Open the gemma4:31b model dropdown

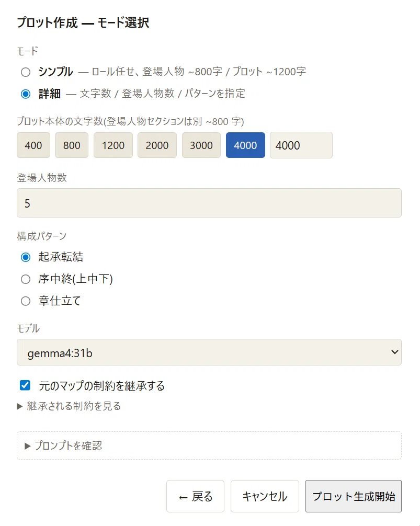tap(209, 352)
